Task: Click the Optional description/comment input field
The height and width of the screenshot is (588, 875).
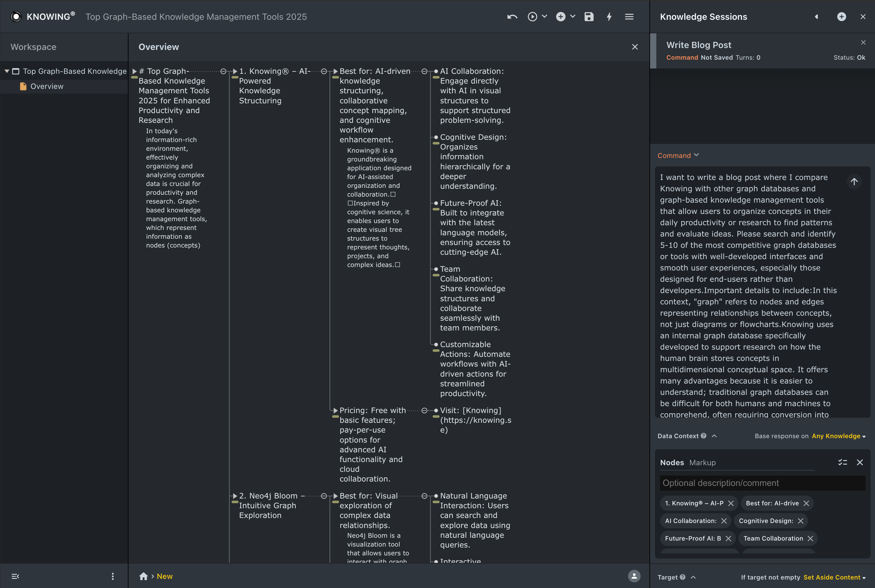Action: coord(763,483)
